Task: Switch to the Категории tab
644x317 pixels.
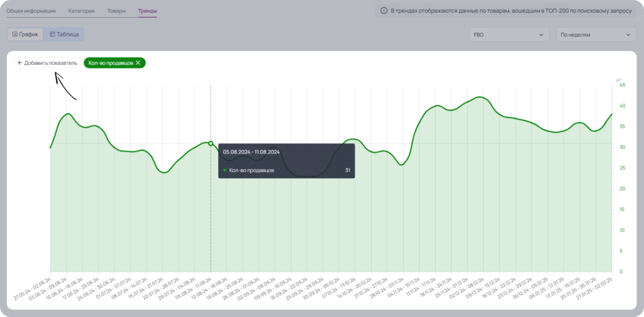Action: [81, 11]
